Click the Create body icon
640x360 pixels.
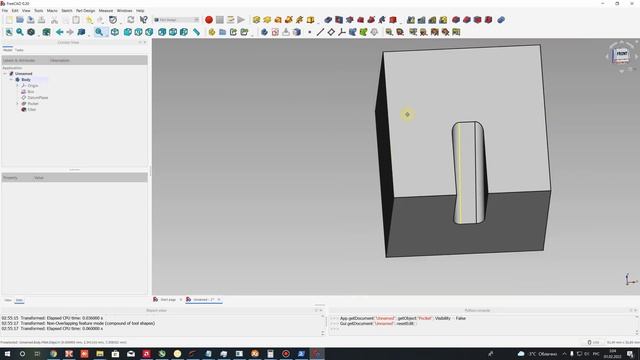tap(264, 32)
